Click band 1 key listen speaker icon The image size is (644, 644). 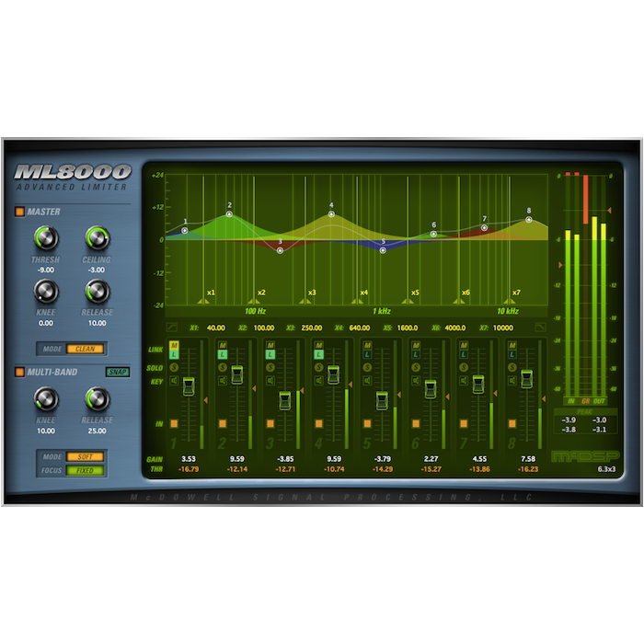[174, 381]
